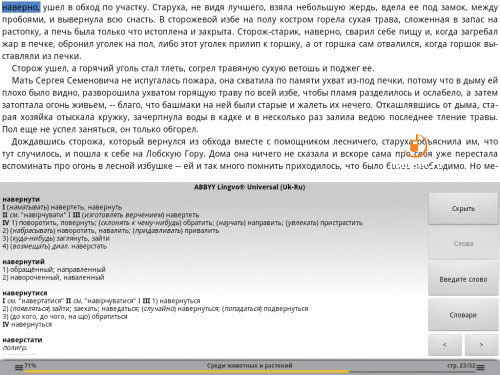Open the навернути dictionary entry
The image size is (500, 375).
(x=21, y=199)
